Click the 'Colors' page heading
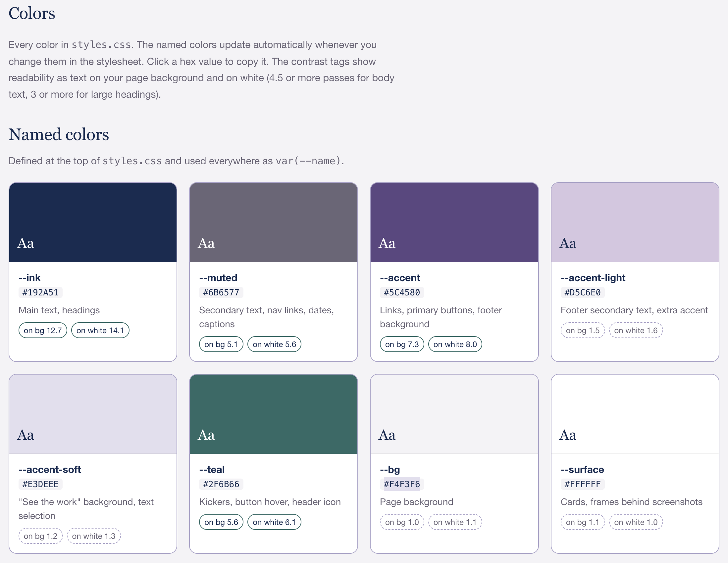 (x=32, y=13)
